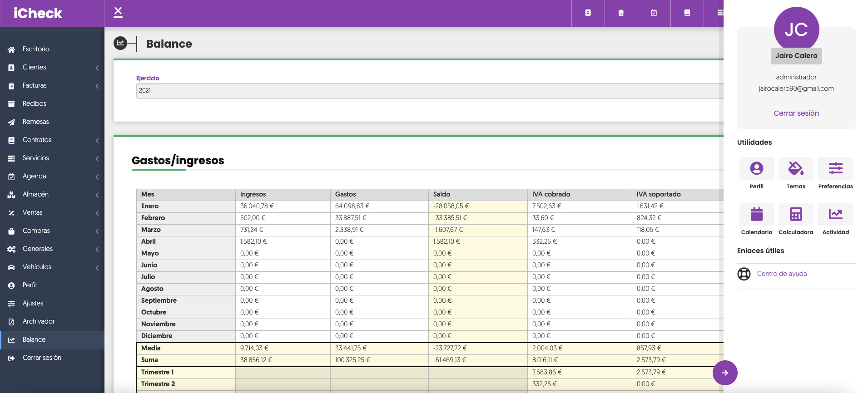The image size is (868, 393).
Task: Go to Escritorio in the sidebar
Action: (36, 49)
